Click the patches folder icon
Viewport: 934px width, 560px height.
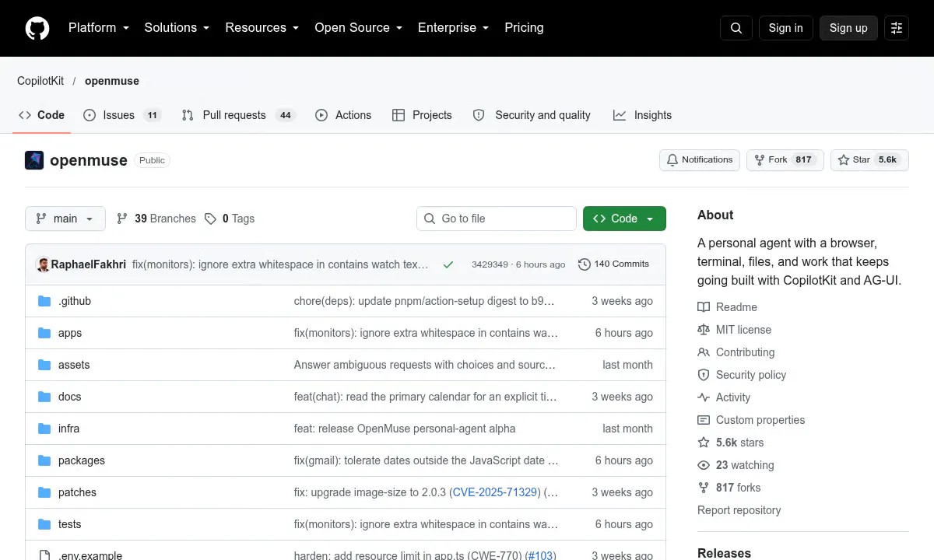pyautogui.click(x=44, y=492)
